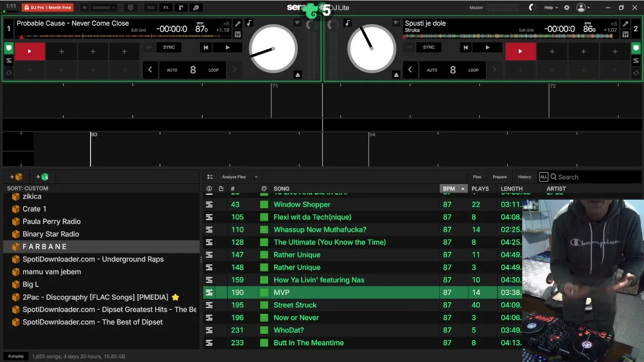Halve the deck 2 loop size
The height and width of the screenshot is (362, 644).
pos(410,70)
